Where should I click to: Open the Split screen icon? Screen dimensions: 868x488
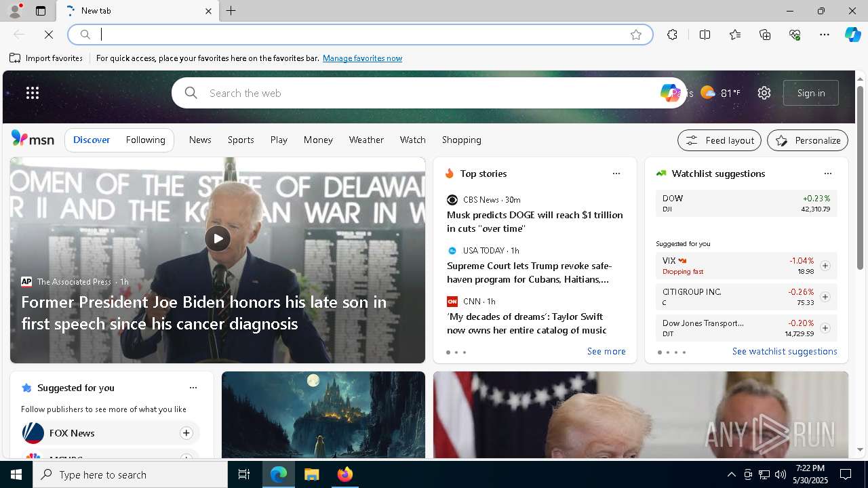tap(705, 35)
